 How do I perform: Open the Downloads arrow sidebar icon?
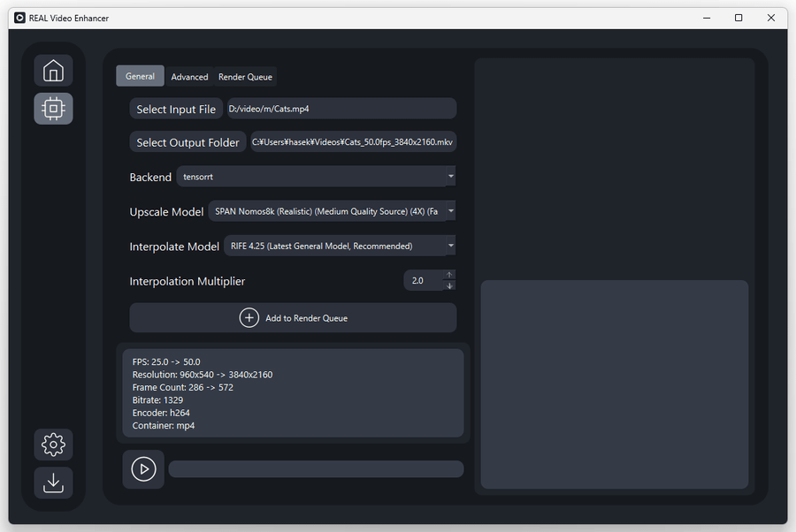[53, 483]
